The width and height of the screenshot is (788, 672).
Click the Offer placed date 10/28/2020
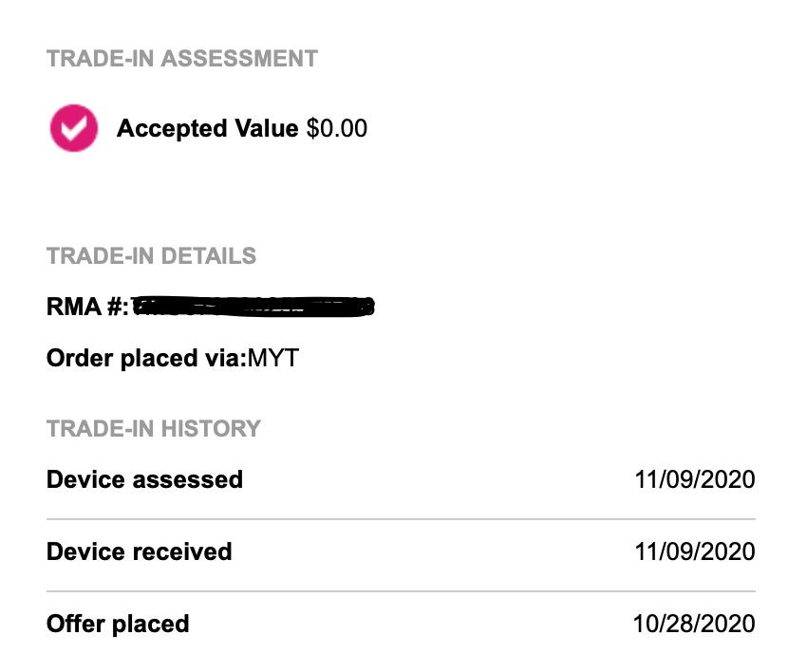coord(694,624)
